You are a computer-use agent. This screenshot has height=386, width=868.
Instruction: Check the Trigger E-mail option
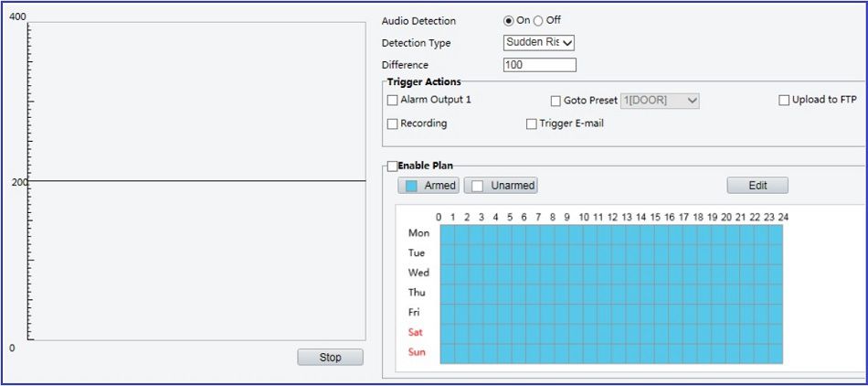[532, 124]
